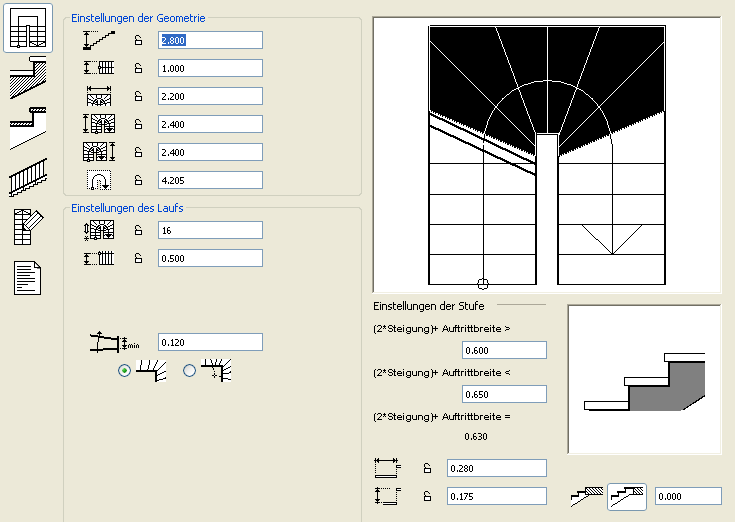Open the tread and step profile tab icon
This screenshot has width=735, height=522.
tap(28, 128)
